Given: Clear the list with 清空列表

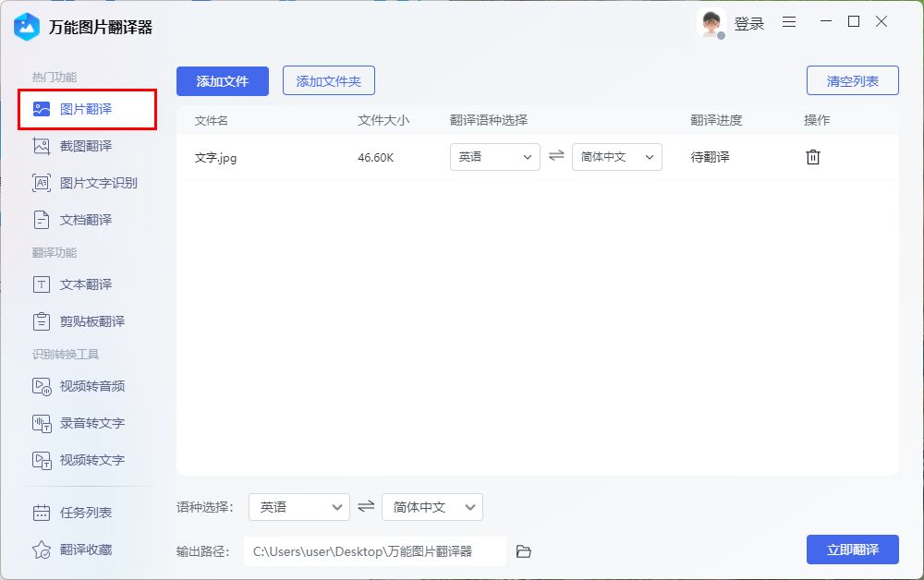Looking at the screenshot, I should coord(852,80).
